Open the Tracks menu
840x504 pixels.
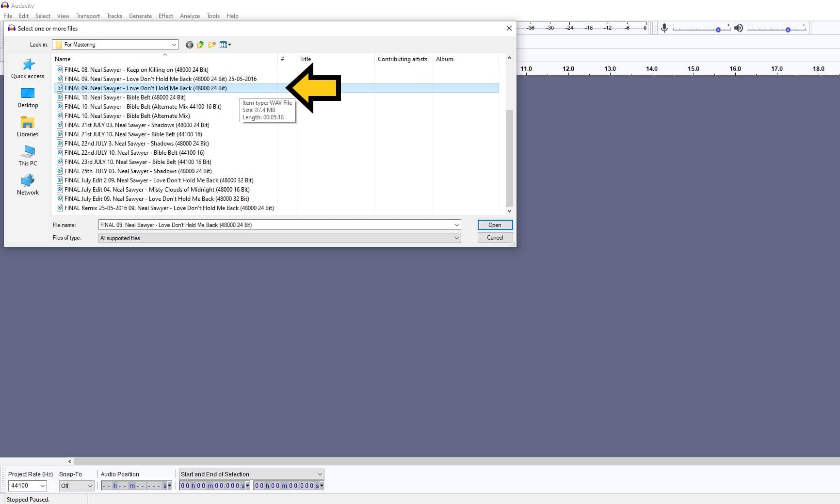(x=114, y=16)
